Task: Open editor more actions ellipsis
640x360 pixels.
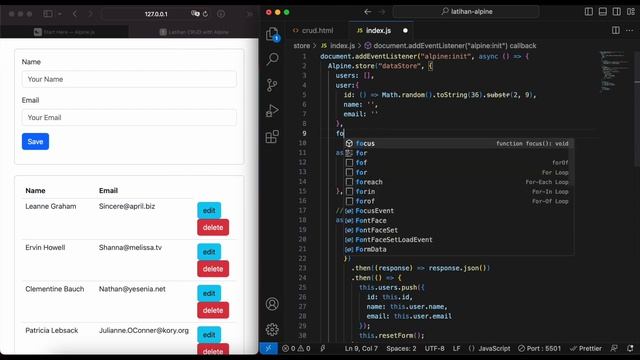Action: (629, 30)
